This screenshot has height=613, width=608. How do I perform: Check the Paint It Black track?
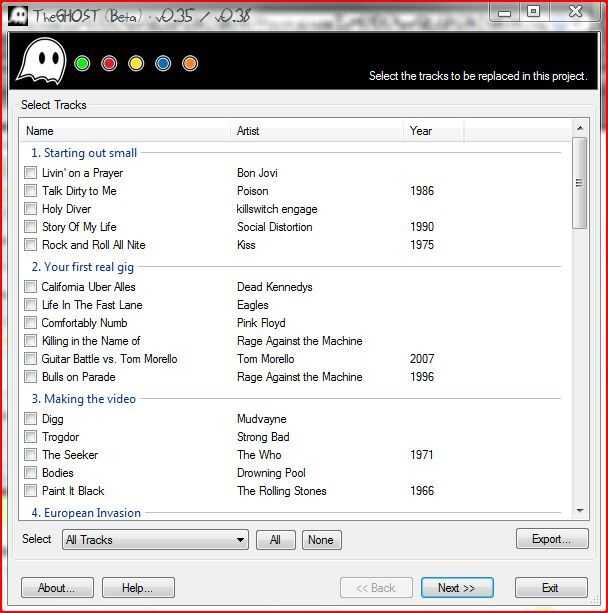tap(30, 490)
